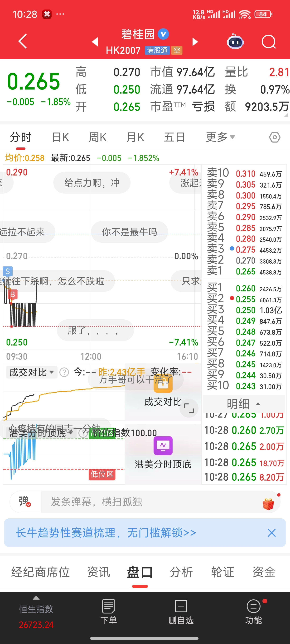Tap the purple 港美分时顶底 feature icon
This screenshot has width=290, height=644.
click(x=163, y=445)
